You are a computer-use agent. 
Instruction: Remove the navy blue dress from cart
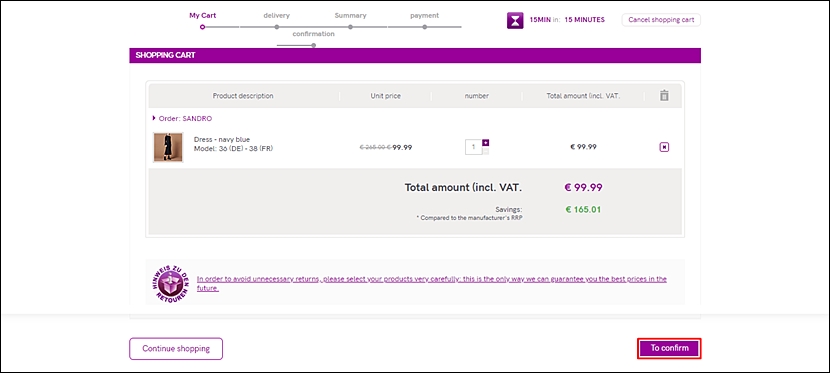coord(664,147)
